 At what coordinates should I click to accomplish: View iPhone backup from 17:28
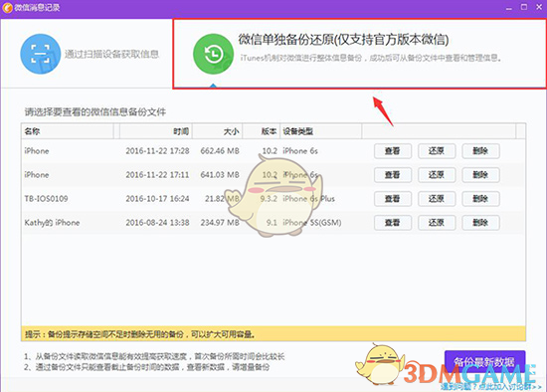[x=393, y=151]
